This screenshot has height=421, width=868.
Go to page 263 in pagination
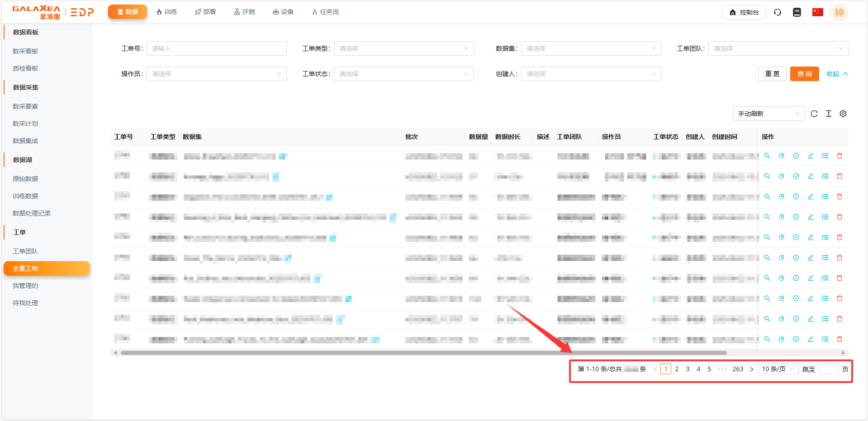738,369
